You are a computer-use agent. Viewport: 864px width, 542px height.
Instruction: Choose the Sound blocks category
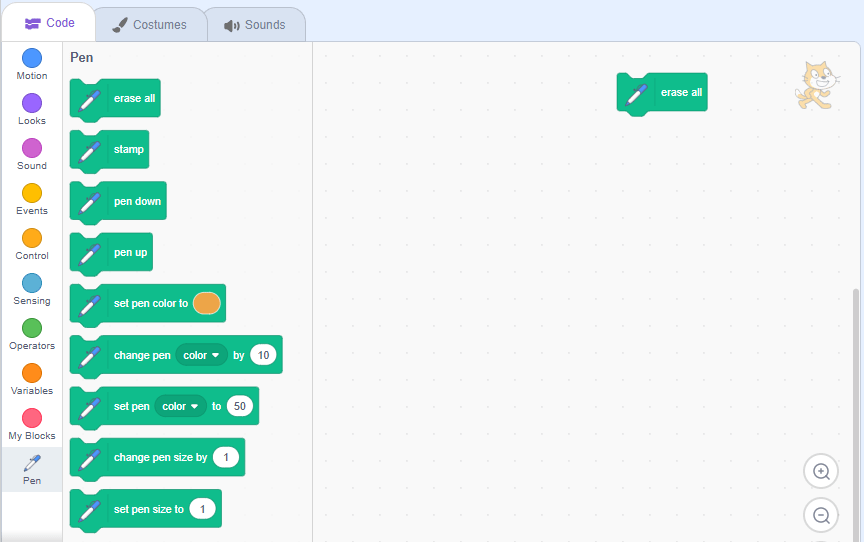(32, 149)
